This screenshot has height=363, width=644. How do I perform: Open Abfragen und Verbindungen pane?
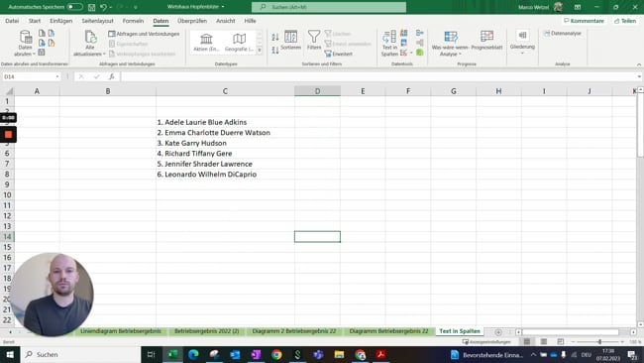(x=144, y=34)
